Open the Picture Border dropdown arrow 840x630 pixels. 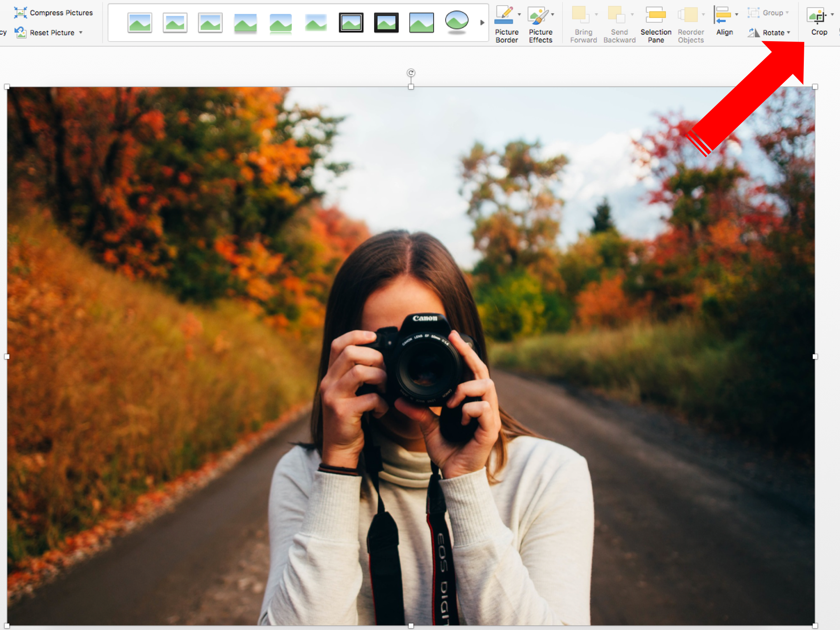tap(519, 15)
